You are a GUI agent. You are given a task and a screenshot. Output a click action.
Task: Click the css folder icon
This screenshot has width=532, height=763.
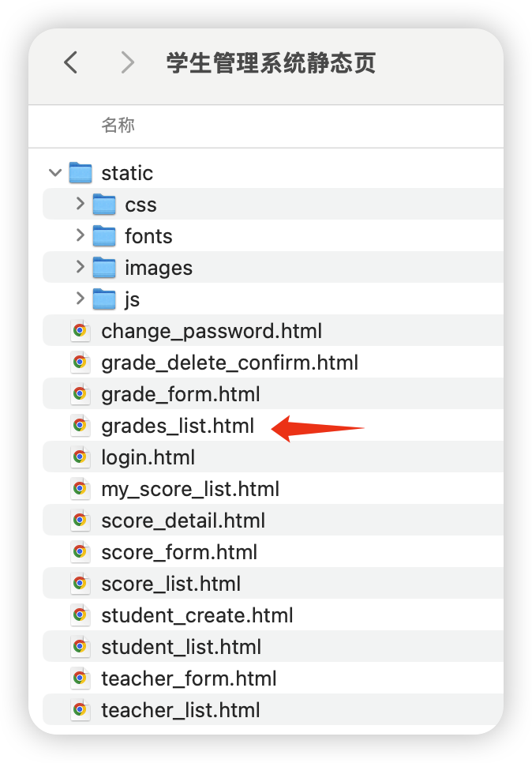(104, 205)
